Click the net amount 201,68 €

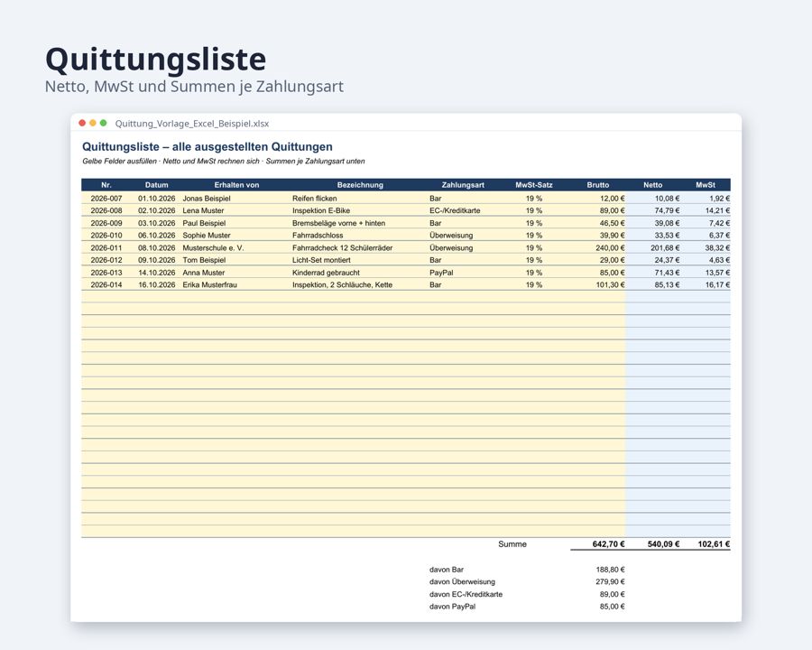665,247
